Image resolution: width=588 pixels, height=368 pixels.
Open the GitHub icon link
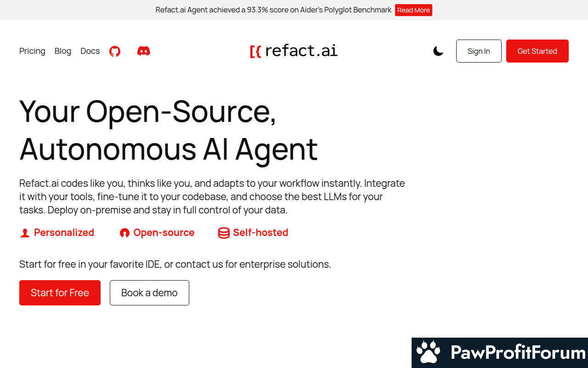coord(115,51)
